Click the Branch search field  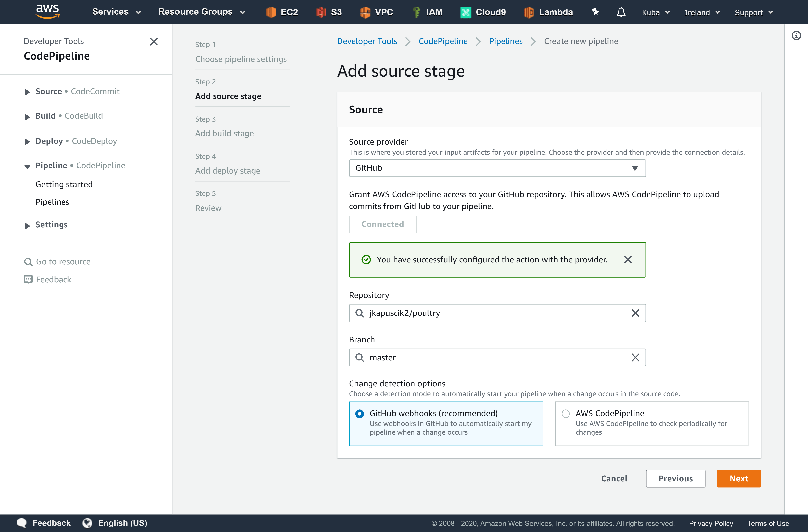click(x=497, y=357)
